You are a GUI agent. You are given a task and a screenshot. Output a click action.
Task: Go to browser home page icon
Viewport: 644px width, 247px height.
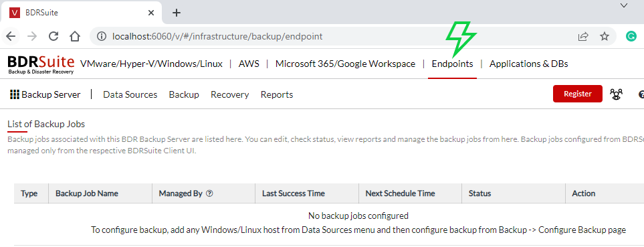click(x=74, y=36)
